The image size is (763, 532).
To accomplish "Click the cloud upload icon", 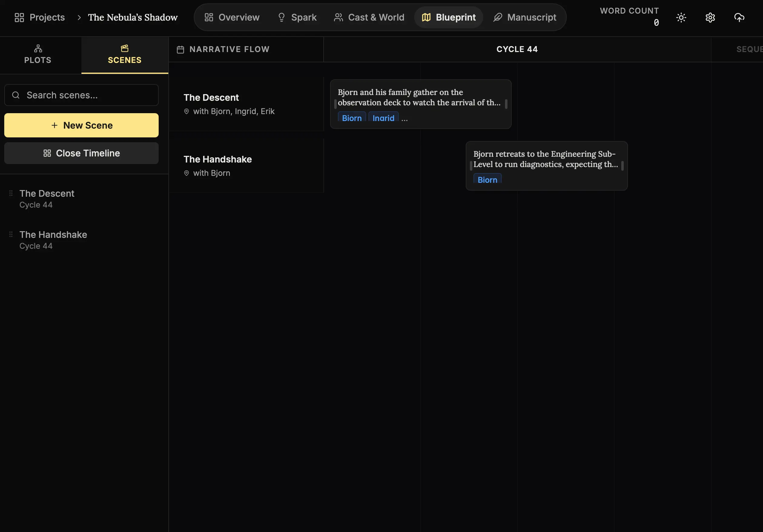I will tap(739, 17).
